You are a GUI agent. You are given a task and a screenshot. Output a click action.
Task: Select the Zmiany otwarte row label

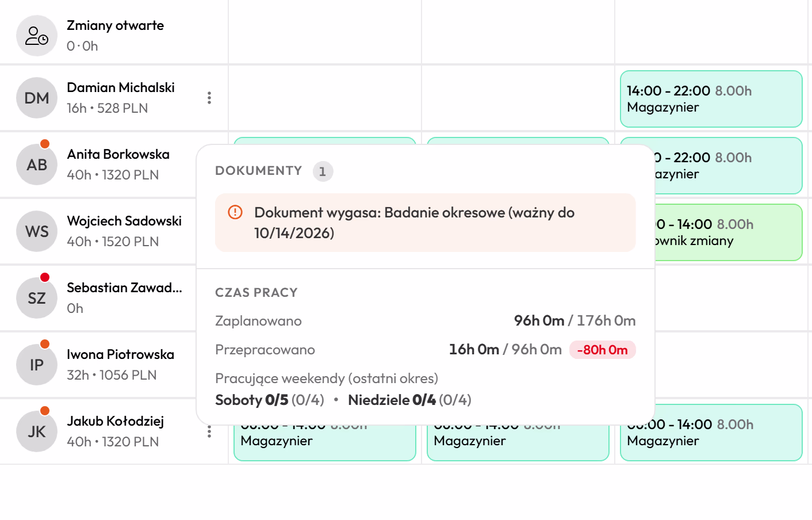point(115,25)
